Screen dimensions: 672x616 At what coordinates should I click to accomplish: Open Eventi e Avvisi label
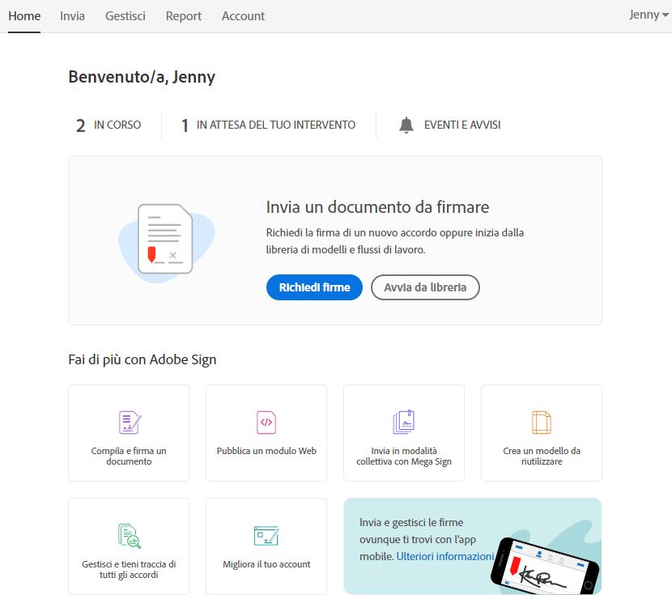tap(462, 125)
